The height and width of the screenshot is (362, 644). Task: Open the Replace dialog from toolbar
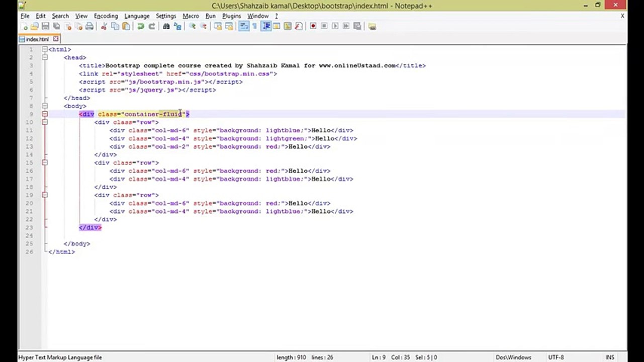click(x=177, y=26)
